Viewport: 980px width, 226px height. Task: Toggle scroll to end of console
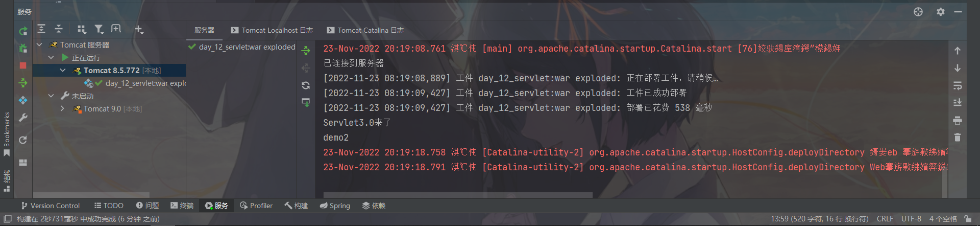point(958,103)
